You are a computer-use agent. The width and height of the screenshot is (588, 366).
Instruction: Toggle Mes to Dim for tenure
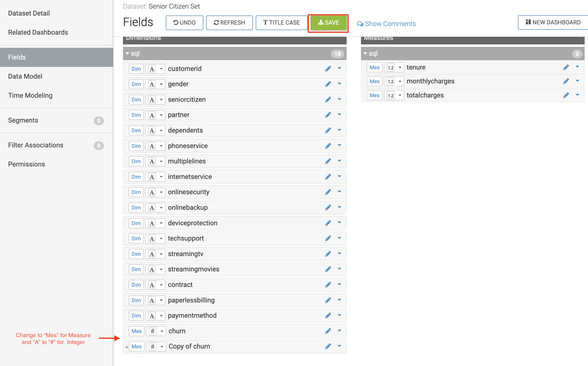[374, 67]
